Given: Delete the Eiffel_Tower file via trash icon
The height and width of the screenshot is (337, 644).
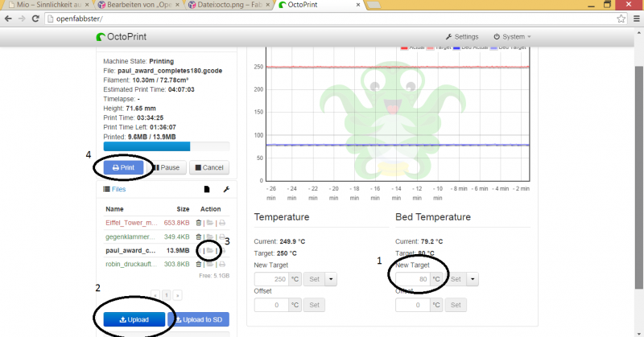Looking at the screenshot, I should pyautogui.click(x=199, y=222).
